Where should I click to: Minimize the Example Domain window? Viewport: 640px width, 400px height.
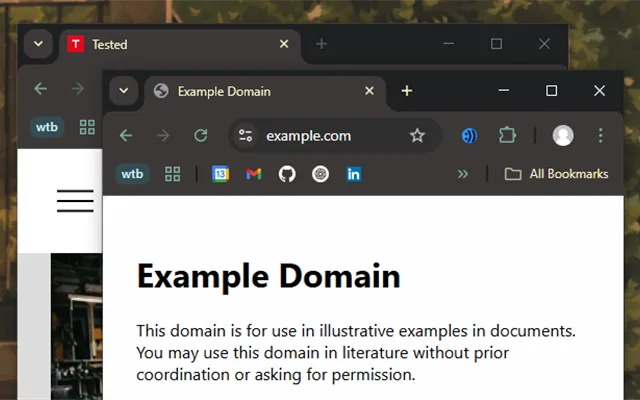pyautogui.click(x=504, y=91)
